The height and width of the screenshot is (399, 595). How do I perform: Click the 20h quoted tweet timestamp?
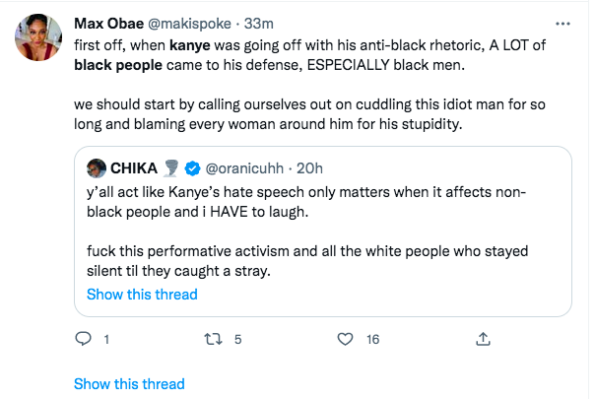(x=309, y=168)
